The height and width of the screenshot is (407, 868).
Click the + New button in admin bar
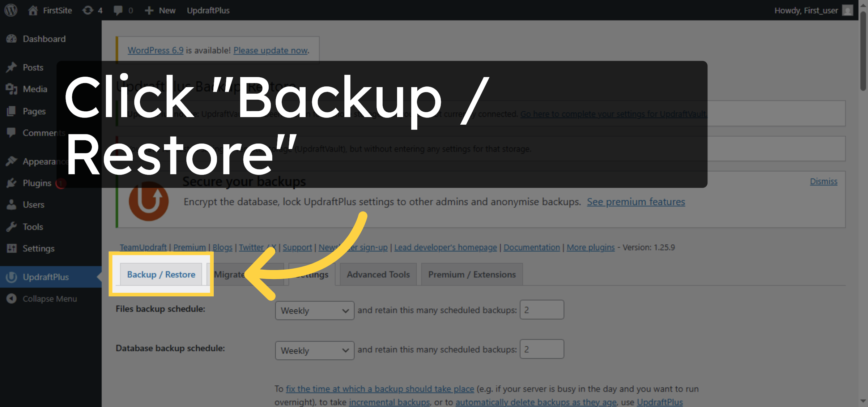160,10
